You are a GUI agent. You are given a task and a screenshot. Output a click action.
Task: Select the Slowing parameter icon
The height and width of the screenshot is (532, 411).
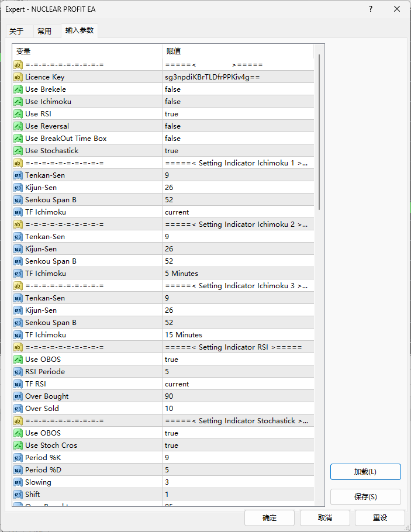[18, 482]
